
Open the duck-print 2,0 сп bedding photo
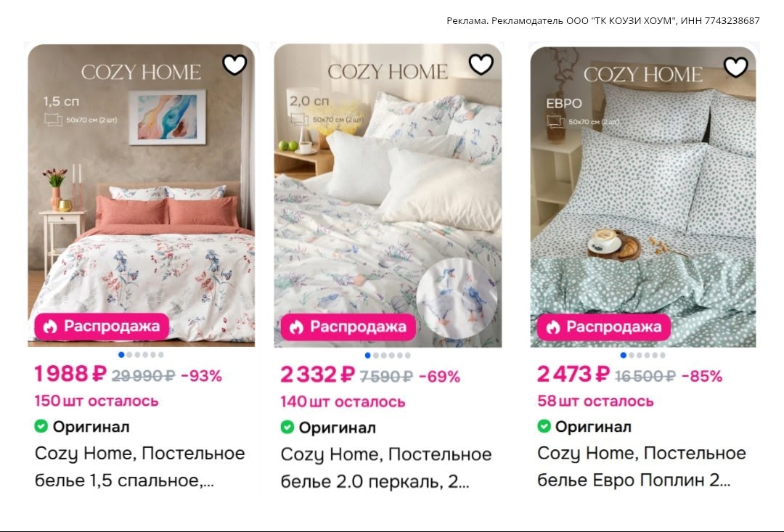point(388,195)
